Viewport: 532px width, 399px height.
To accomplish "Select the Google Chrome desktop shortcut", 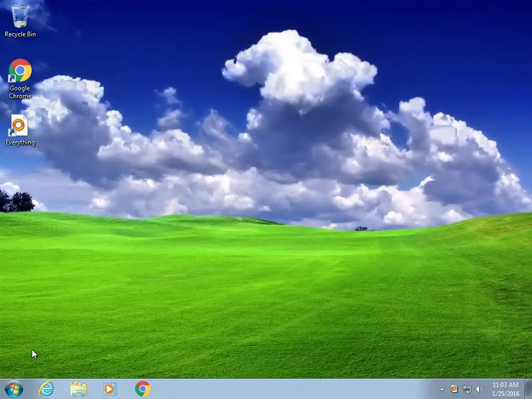I will (20, 79).
